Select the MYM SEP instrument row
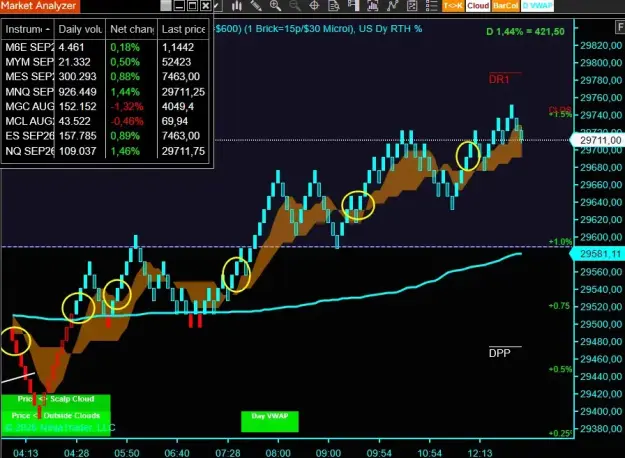 [105, 62]
